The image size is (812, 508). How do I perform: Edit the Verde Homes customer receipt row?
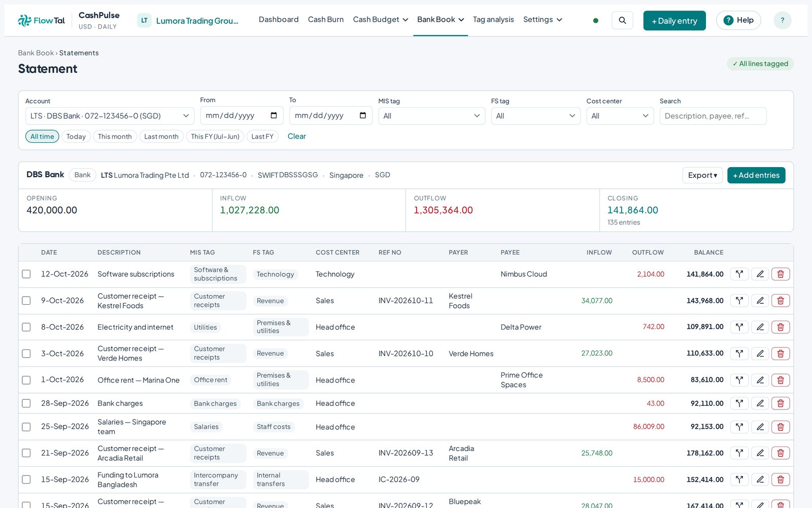click(760, 354)
